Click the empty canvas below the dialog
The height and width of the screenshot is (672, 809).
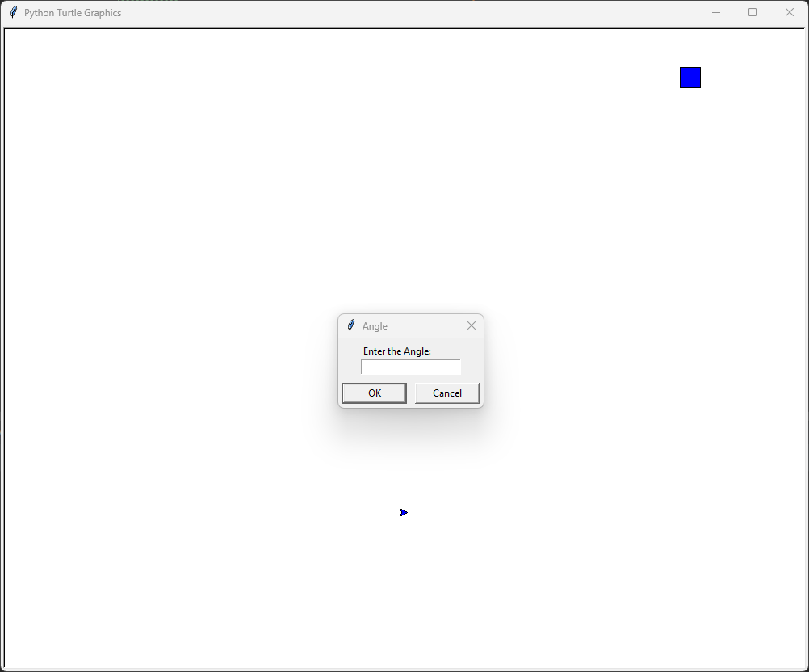411,452
